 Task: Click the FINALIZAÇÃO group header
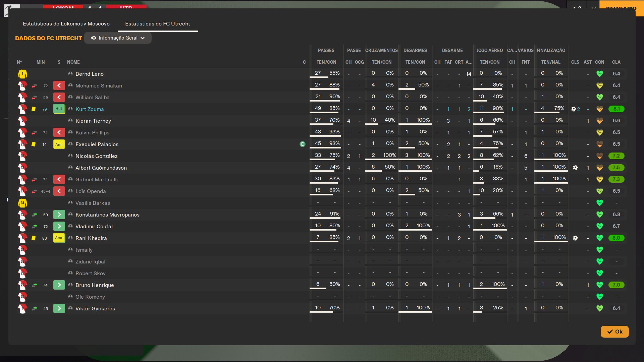pos(551,50)
